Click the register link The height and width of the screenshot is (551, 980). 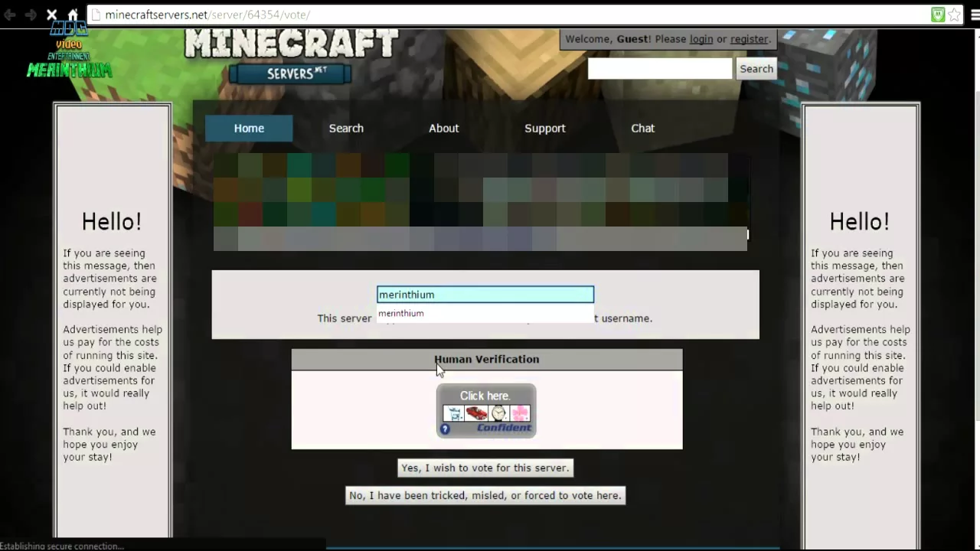pos(749,39)
